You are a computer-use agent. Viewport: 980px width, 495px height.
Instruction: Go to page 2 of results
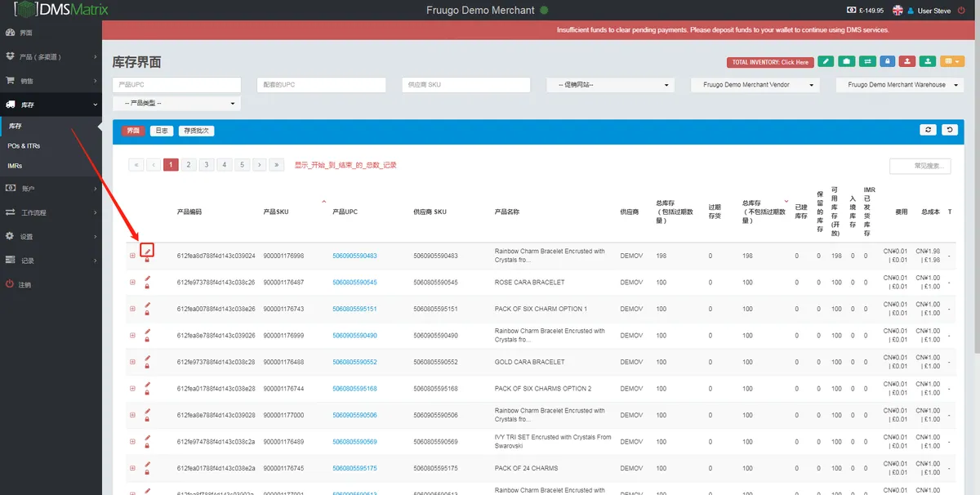pyautogui.click(x=189, y=165)
